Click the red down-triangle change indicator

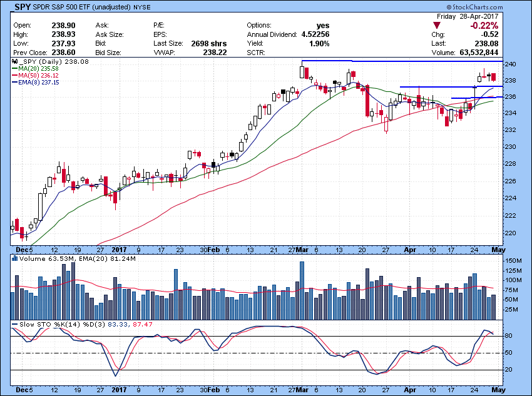tap(437, 26)
